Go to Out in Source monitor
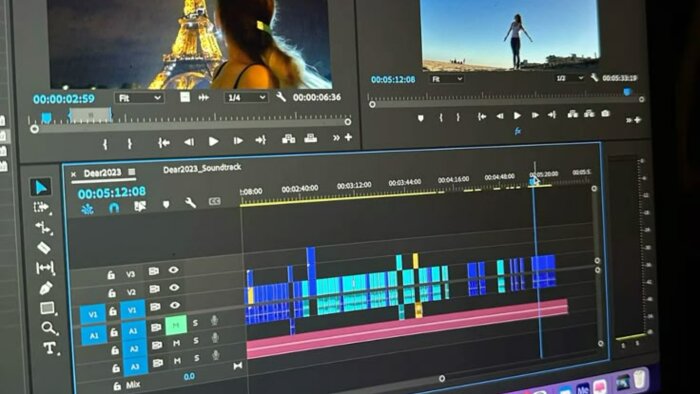The image size is (700, 394). 260,140
